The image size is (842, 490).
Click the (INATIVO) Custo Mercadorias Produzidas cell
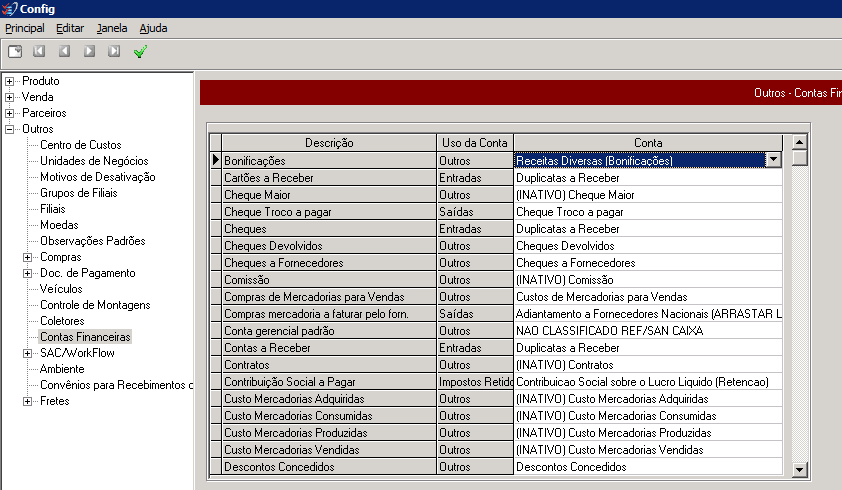(648, 433)
